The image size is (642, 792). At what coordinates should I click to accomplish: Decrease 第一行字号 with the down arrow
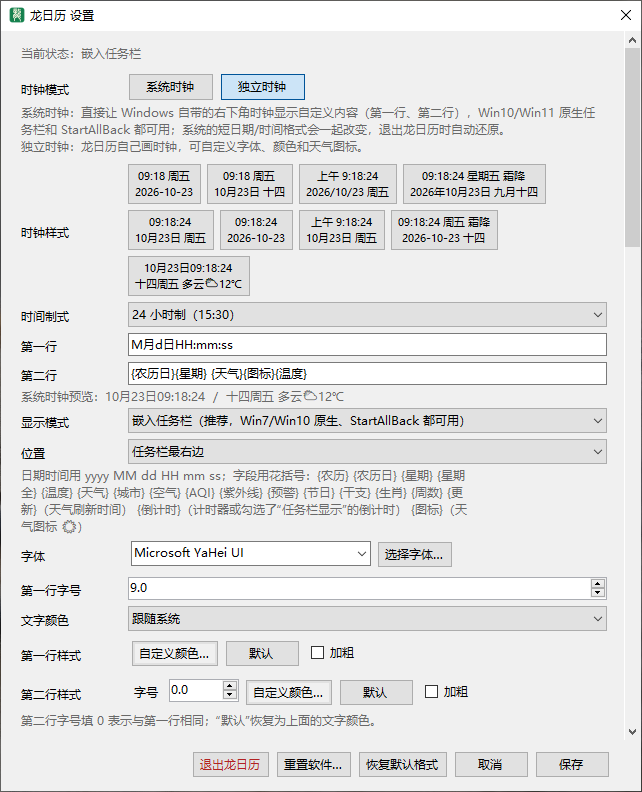tap(598, 593)
